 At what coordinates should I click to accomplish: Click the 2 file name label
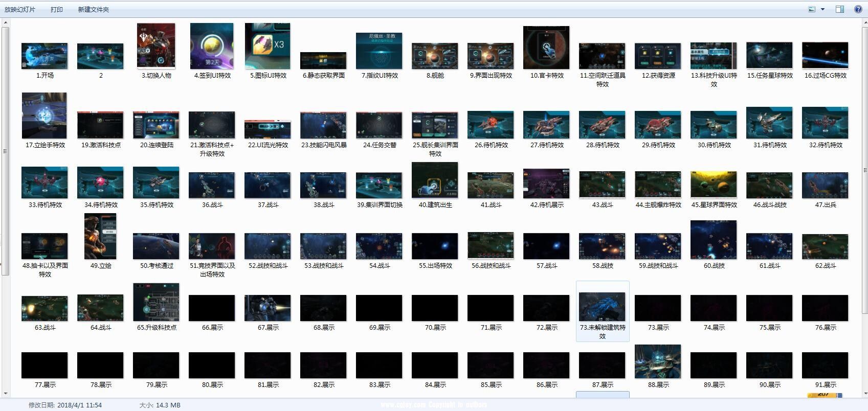101,75
